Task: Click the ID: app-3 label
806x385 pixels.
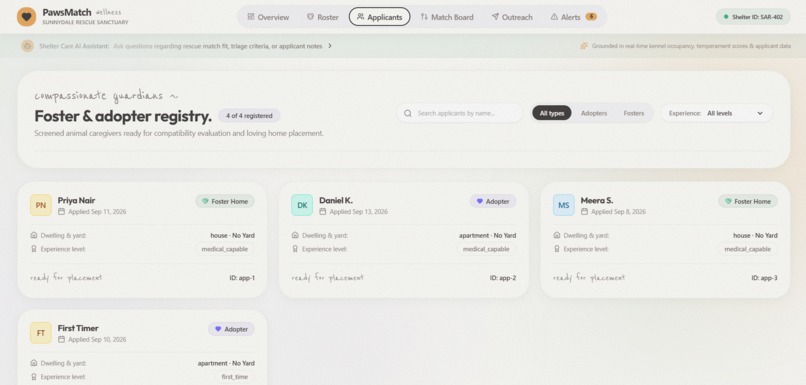Action: click(764, 278)
